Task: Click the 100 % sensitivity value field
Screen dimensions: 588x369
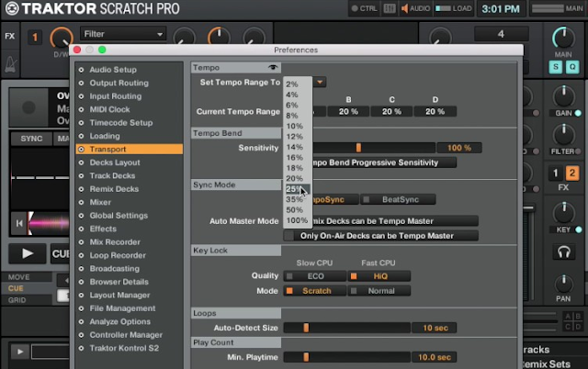Action: point(459,148)
